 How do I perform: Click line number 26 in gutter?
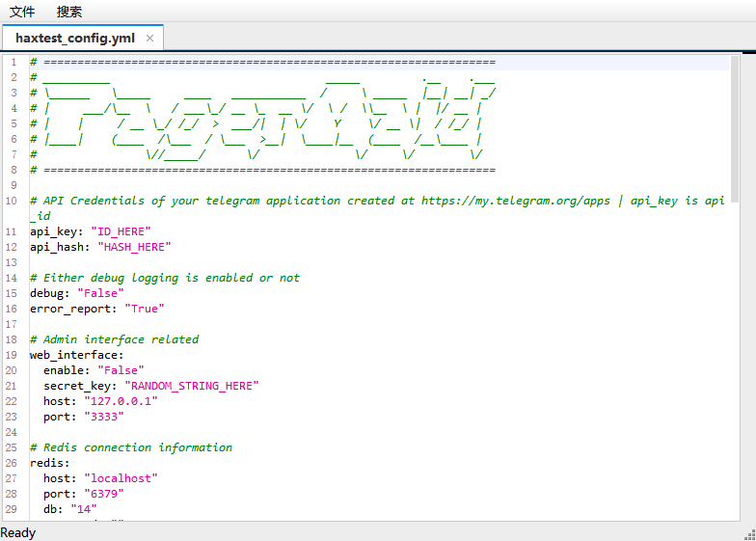12,463
